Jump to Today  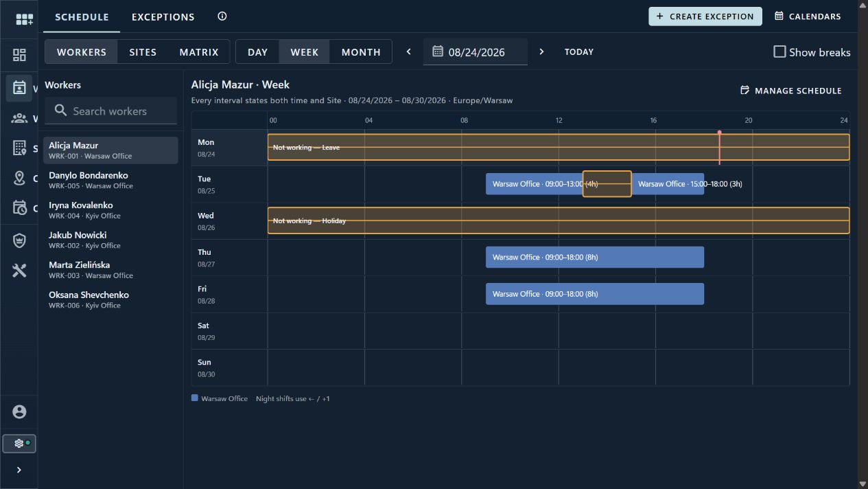click(579, 52)
